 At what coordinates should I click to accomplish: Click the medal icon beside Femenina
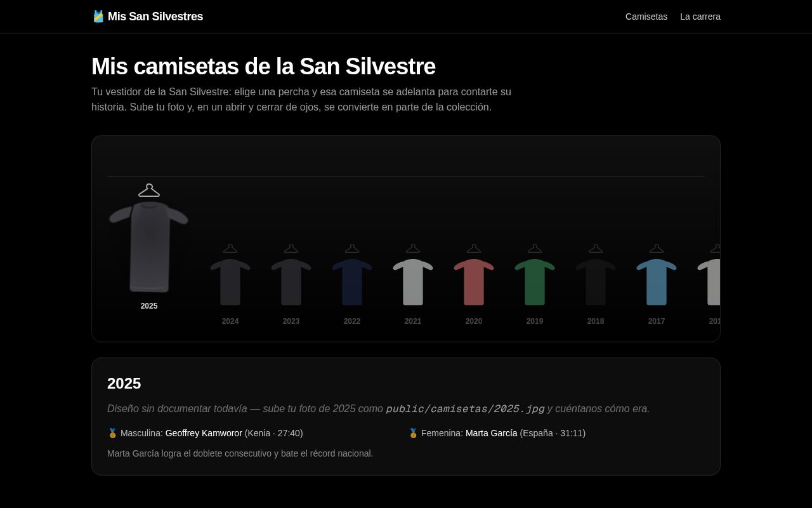tap(413, 433)
